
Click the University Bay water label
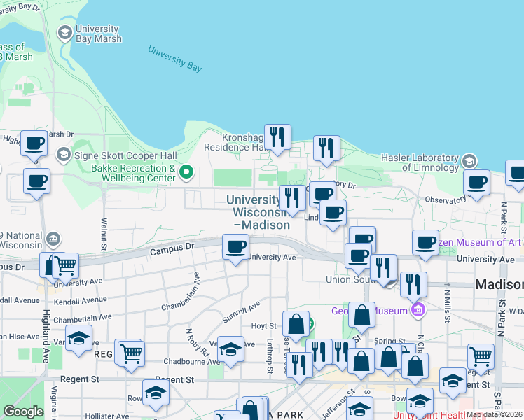coord(174,59)
